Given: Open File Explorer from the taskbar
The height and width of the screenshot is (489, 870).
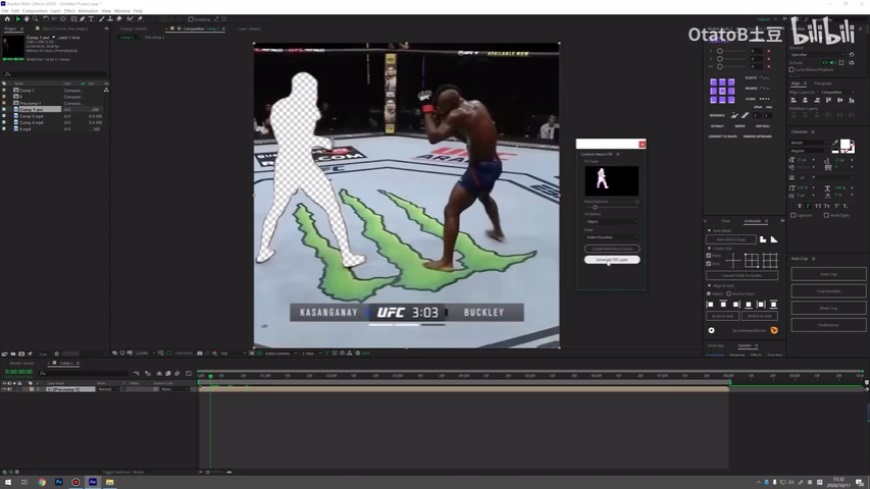Looking at the screenshot, I should [x=109, y=482].
